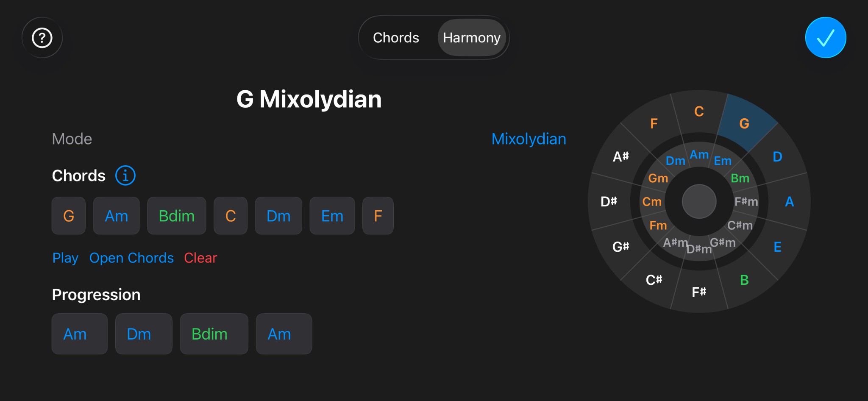
Task: Choose D# on the circle of fifths
Action: tap(609, 201)
